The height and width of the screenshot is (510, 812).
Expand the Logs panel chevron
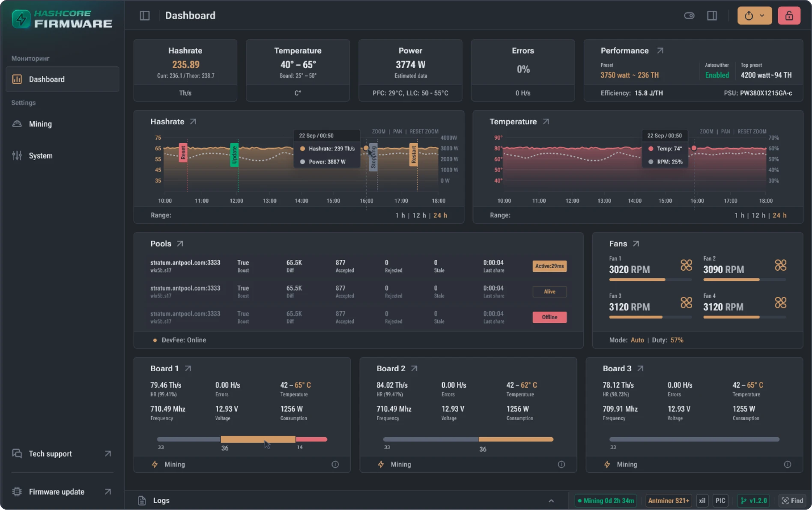click(551, 501)
